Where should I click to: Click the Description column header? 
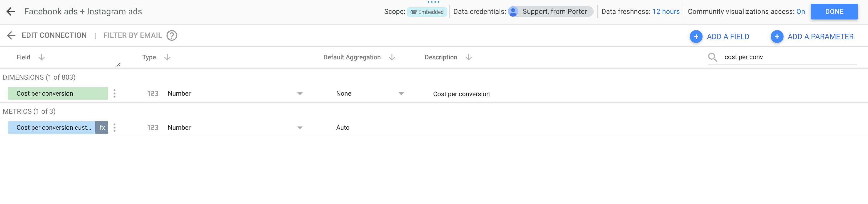click(x=441, y=57)
